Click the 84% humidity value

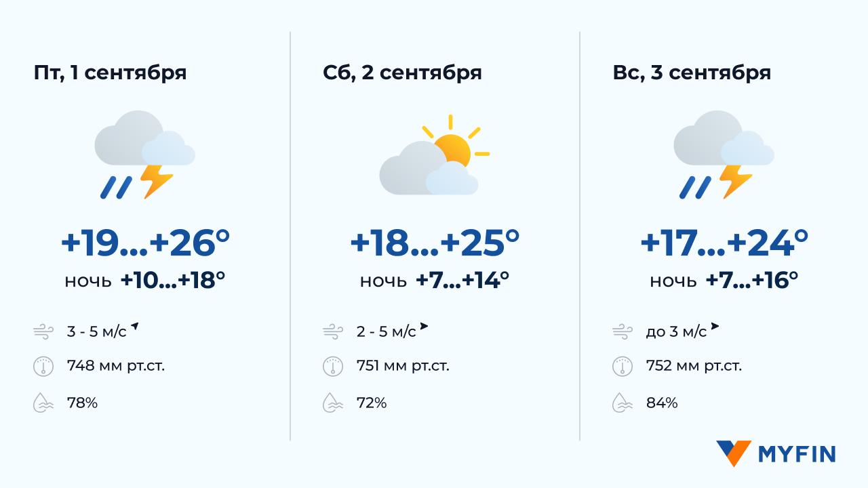pos(662,403)
